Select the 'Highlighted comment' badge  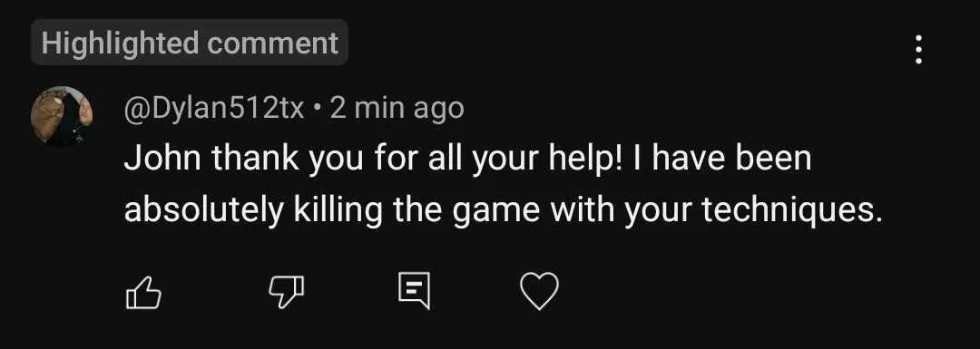click(190, 43)
